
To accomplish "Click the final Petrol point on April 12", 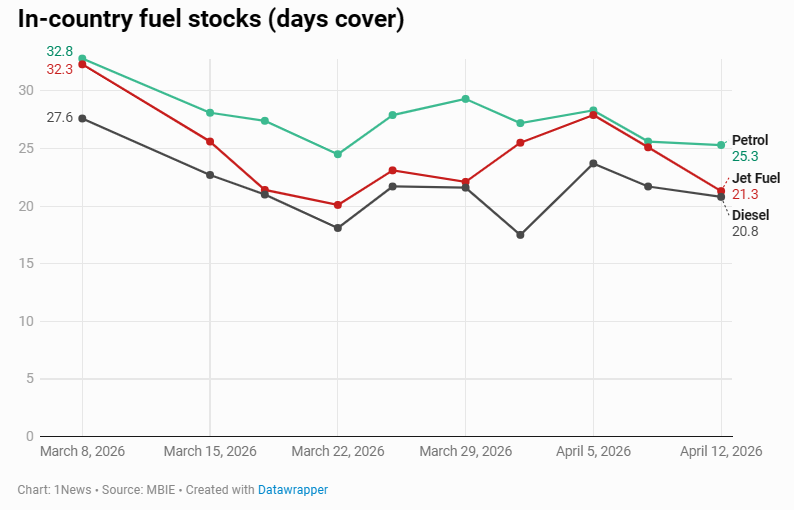I will (721, 145).
